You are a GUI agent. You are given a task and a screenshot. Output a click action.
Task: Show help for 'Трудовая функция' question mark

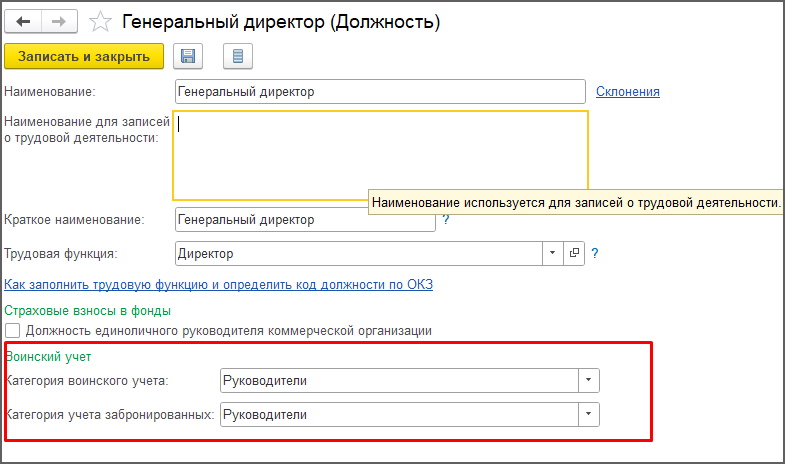click(595, 253)
